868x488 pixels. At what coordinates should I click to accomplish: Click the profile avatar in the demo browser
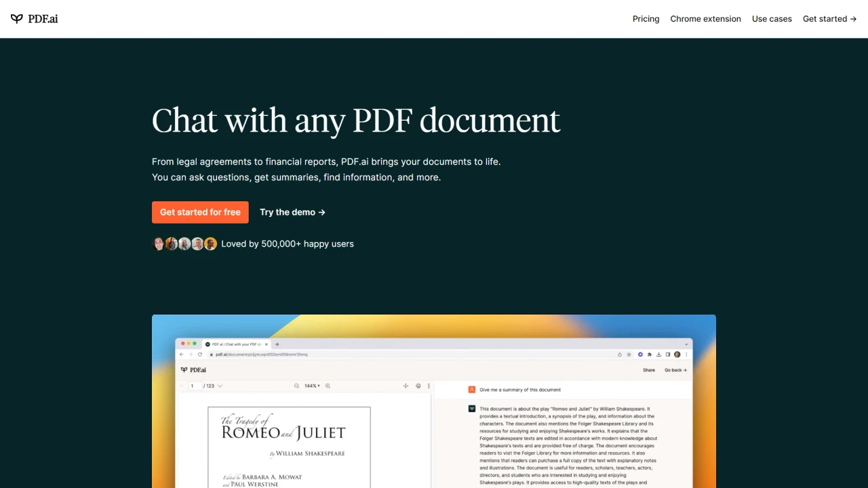[x=677, y=354]
